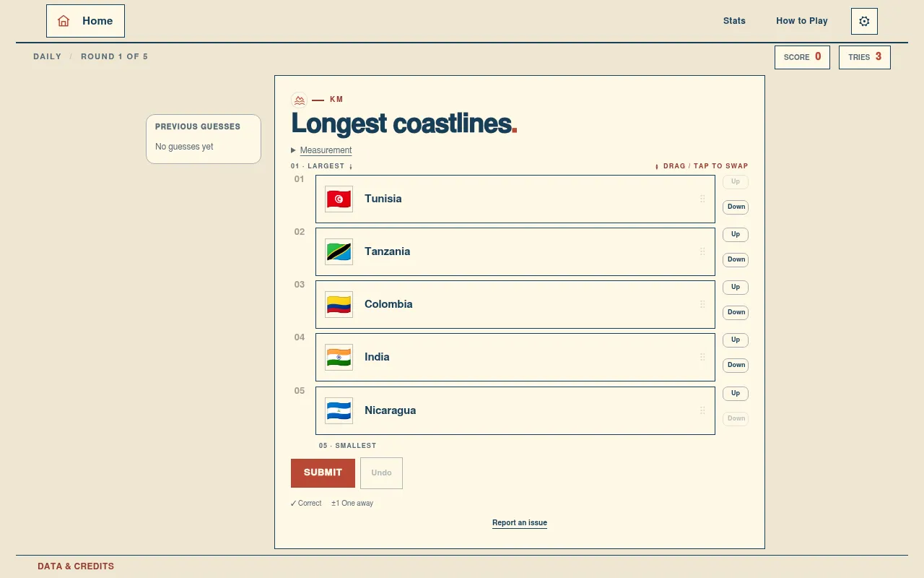Image resolution: width=924 pixels, height=578 pixels.
Task: Click the 'Tanzania' country name
Action: 388,251
